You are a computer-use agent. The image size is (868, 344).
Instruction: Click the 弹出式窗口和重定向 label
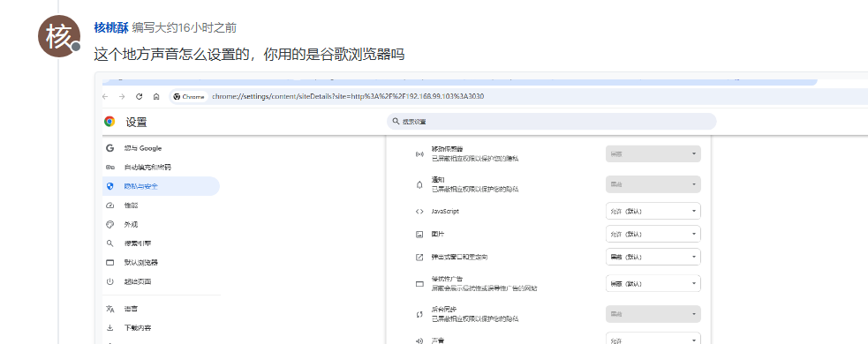pos(459,258)
